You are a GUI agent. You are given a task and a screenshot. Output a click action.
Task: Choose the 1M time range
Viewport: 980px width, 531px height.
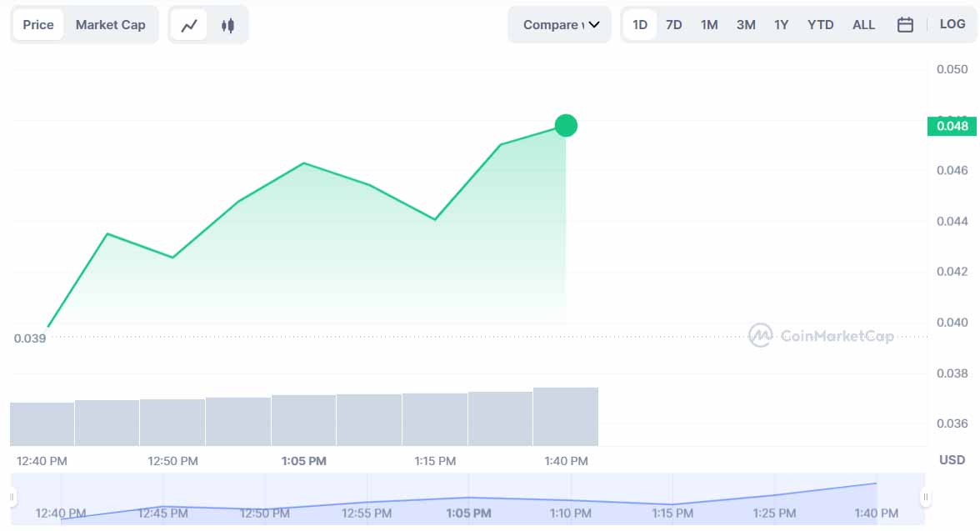pyautogui.click(x=708, y=25)
